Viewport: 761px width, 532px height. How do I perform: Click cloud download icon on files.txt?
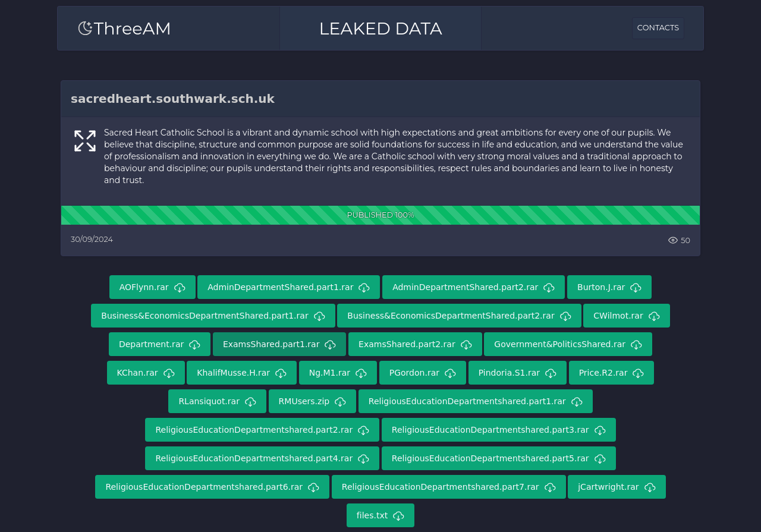pyautogui.click(x=399, y=516)
